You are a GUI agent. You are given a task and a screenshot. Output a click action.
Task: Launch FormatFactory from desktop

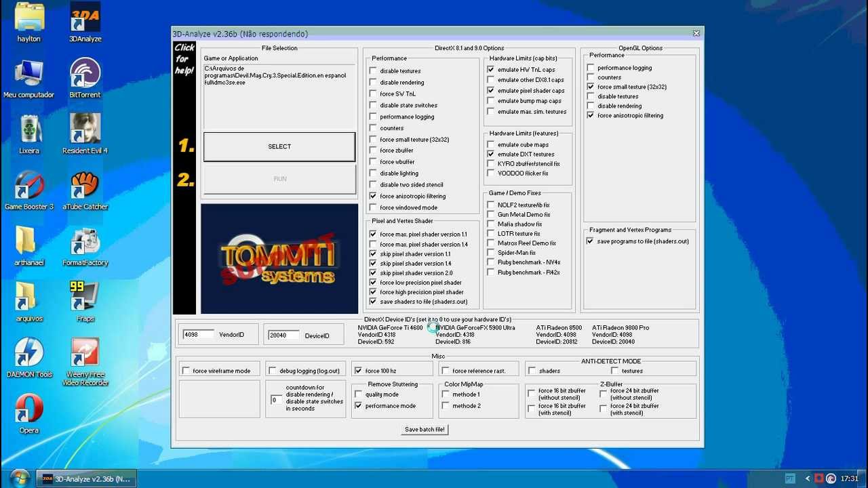coord(85,246)
